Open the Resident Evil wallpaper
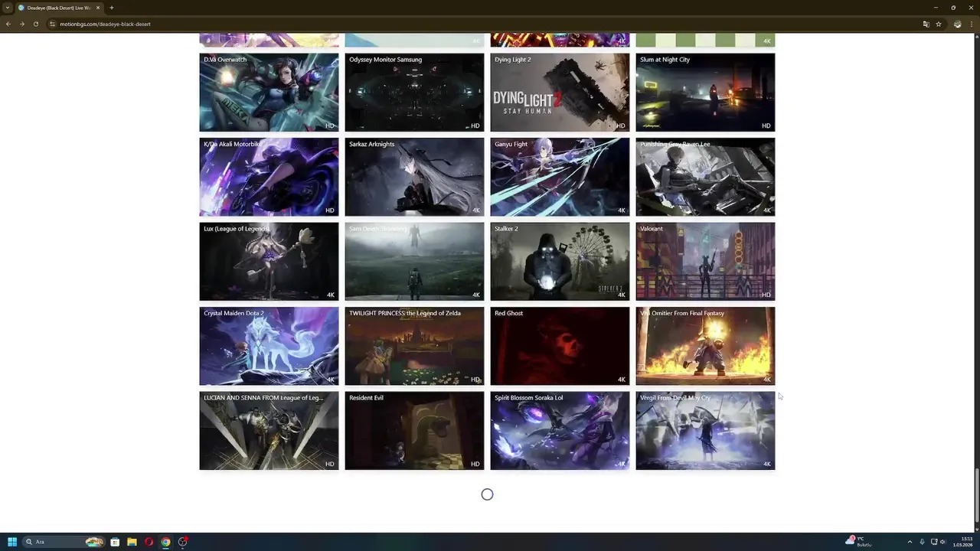 [414, 431]
